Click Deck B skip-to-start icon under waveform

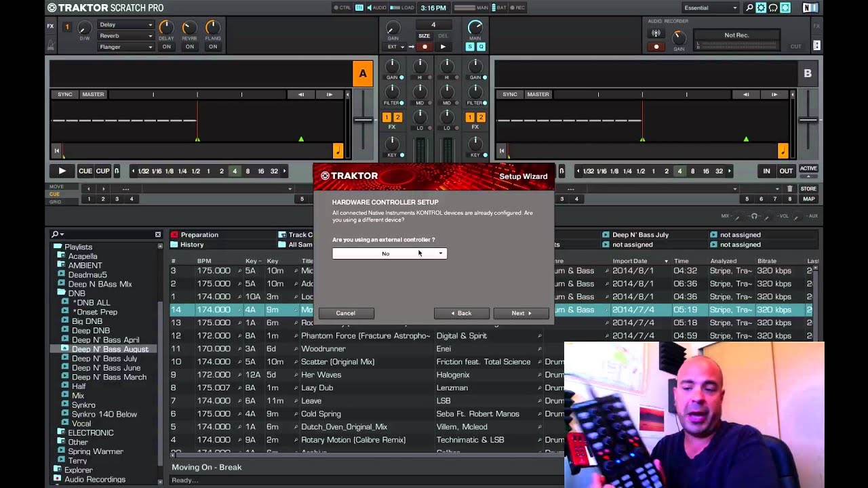(x=502, y=150)
